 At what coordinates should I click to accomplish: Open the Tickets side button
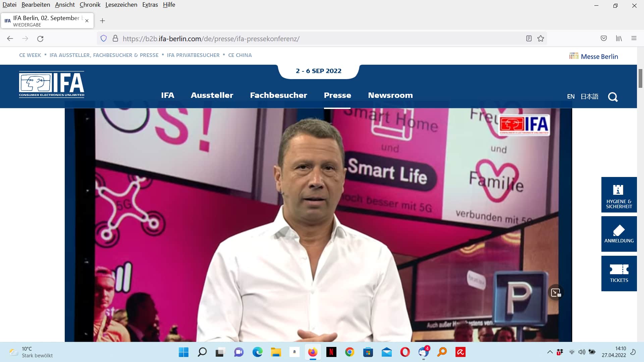[619, 274]
